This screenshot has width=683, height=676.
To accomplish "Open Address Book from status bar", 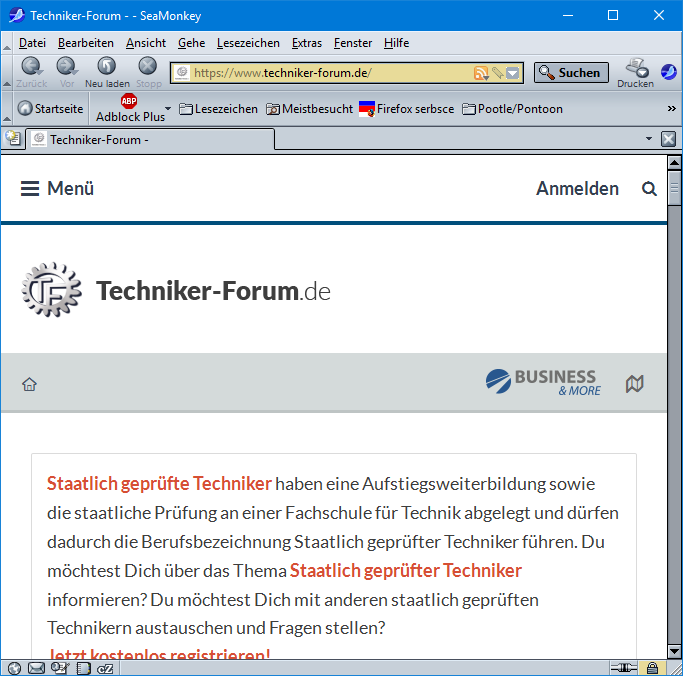I will click(x=83, y=668).
